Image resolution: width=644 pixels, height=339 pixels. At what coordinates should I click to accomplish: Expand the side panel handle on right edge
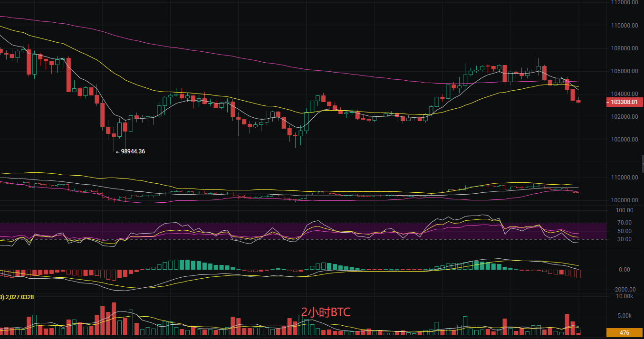pos(642,163)
